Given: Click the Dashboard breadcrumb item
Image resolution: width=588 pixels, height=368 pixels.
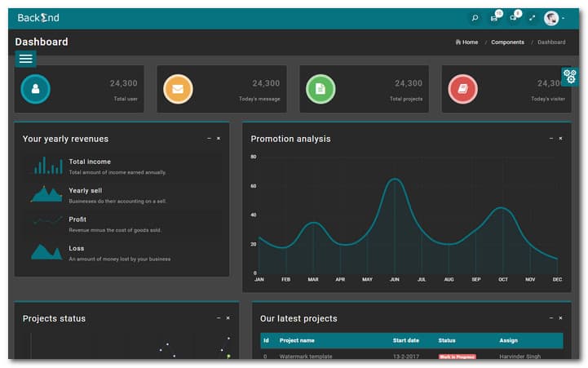Looking at the screenshot, I should coord(551,42).
